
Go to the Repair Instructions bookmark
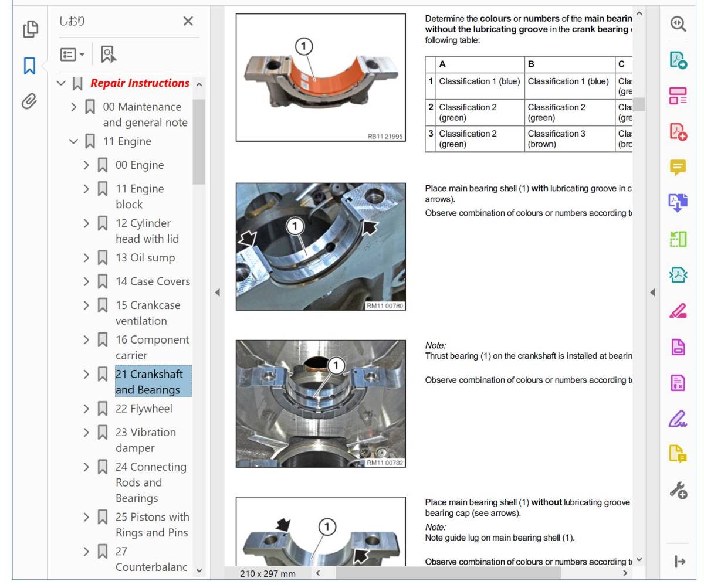tap(140, 83)
